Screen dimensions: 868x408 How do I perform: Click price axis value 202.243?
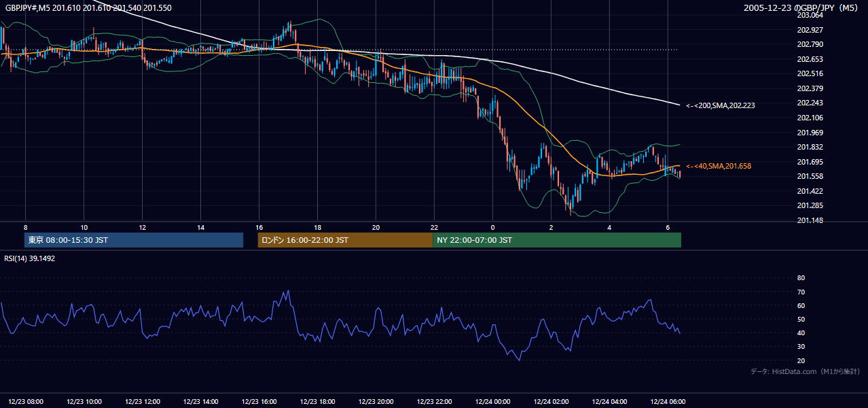pos(810,103)
